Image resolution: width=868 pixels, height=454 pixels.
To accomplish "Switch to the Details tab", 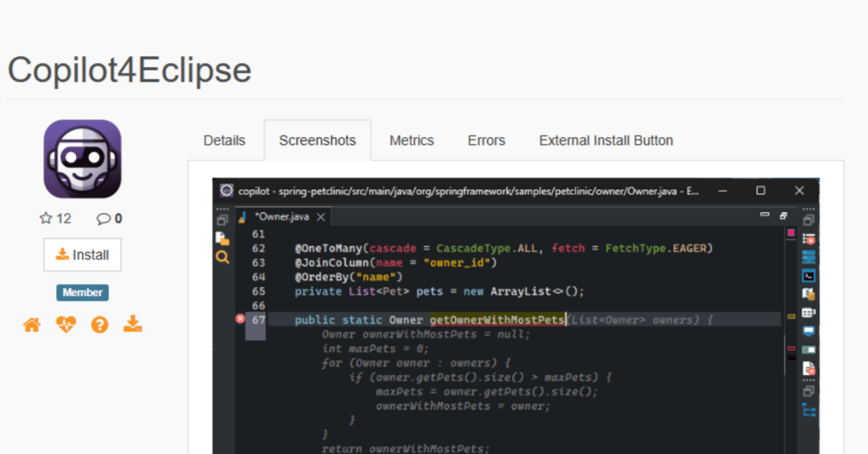I will click(224, 140).
